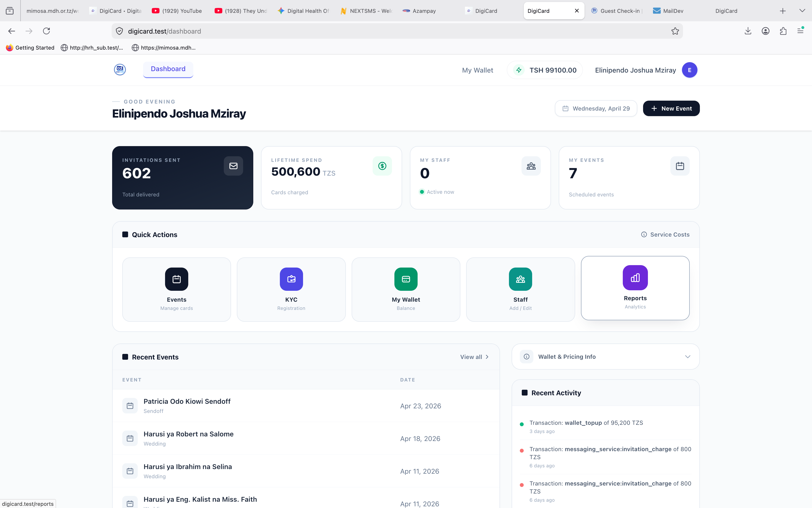This screenshot has width=812, height=508.
Task: Open browser extensions icon
Action: point(783,31)
